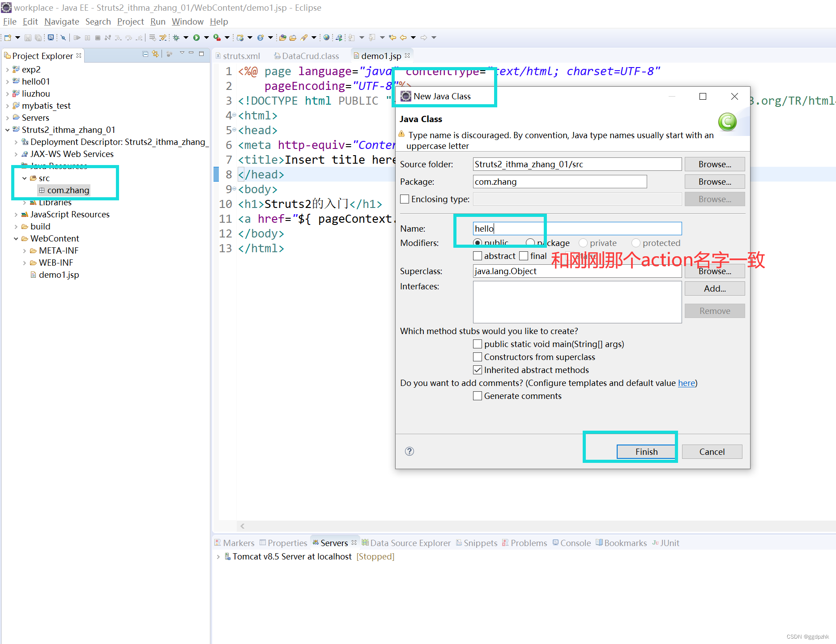Viewport: 836px width, 644px height.
Task: Expand the exp2 project node
Action: pyautogui.click(x=7, y=70)
